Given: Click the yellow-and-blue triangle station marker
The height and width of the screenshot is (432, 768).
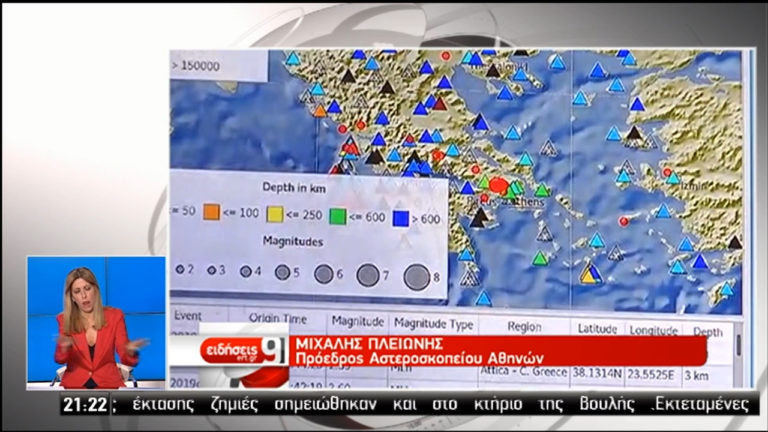Looking at the screenshot, I should [591, 274].
